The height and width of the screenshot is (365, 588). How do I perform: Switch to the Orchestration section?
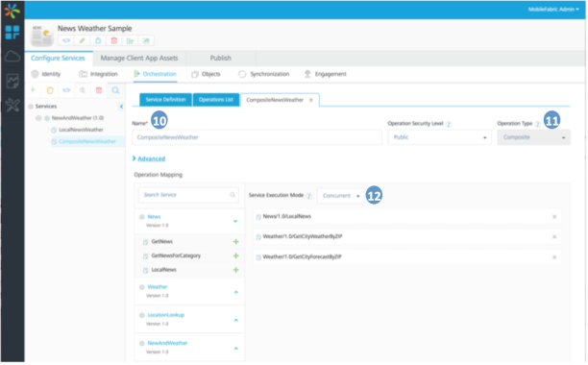pyautogui.click(x=156, y=74)
